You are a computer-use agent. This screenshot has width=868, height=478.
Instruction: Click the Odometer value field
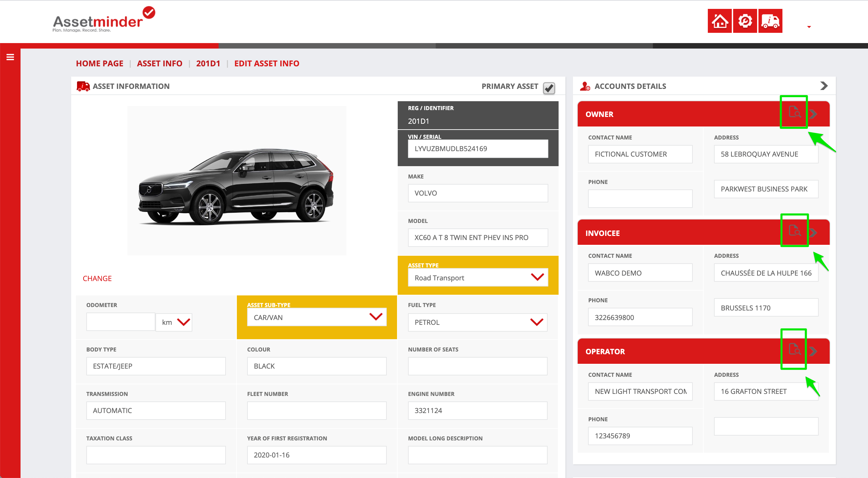click(120, 321)
